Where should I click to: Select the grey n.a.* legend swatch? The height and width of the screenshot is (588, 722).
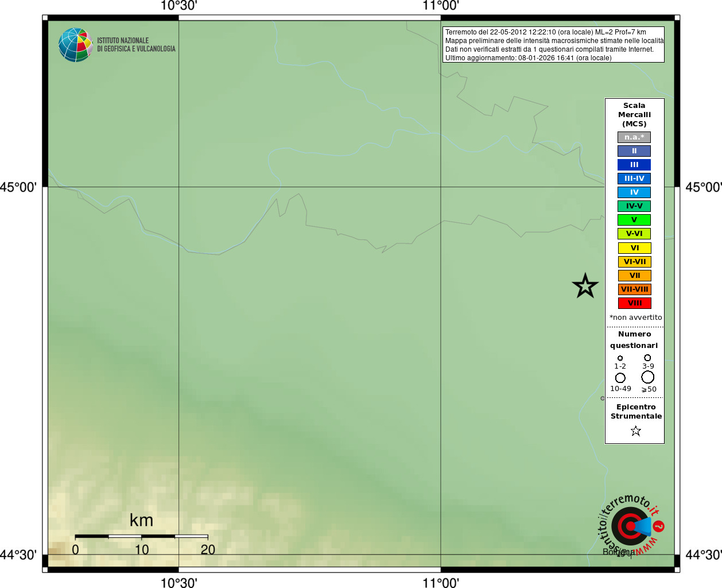pyautogui.click(x=634, y=137)
